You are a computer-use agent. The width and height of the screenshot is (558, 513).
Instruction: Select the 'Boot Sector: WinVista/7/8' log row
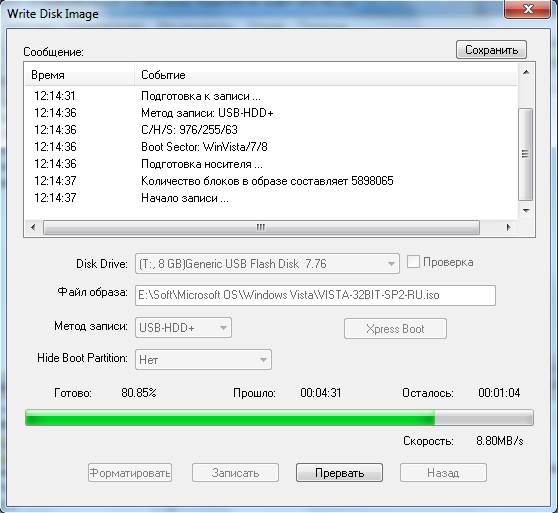point(271,147)
